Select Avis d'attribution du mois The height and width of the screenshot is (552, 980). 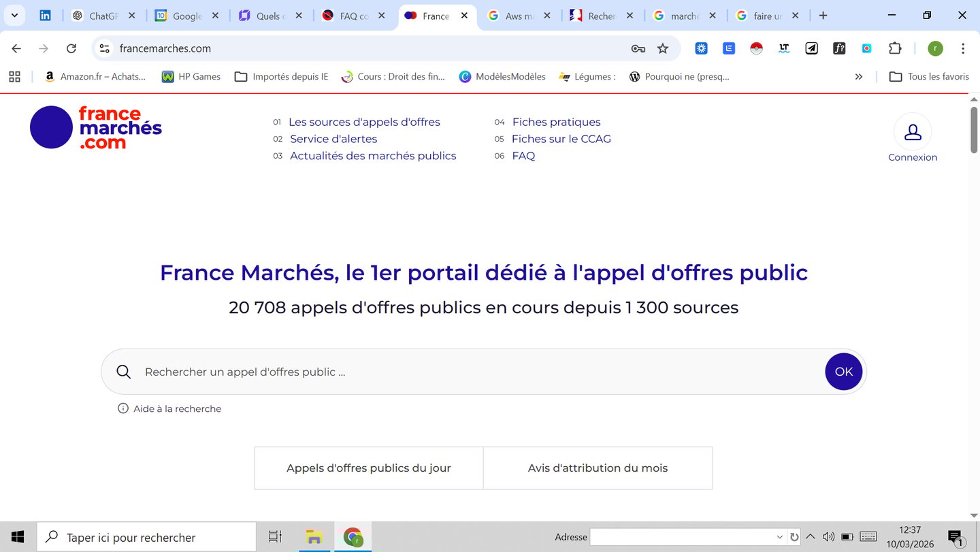coord(598,468)
